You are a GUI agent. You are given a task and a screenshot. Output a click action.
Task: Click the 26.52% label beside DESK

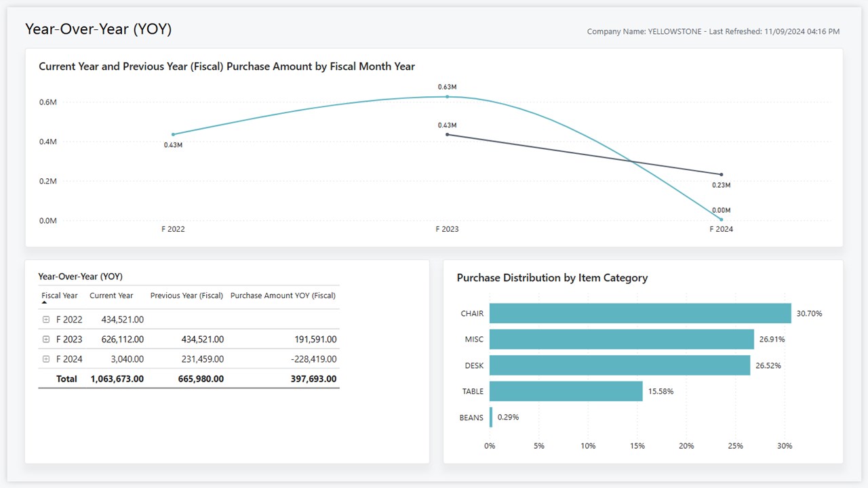pyautogui.click(x=768, y=365)
